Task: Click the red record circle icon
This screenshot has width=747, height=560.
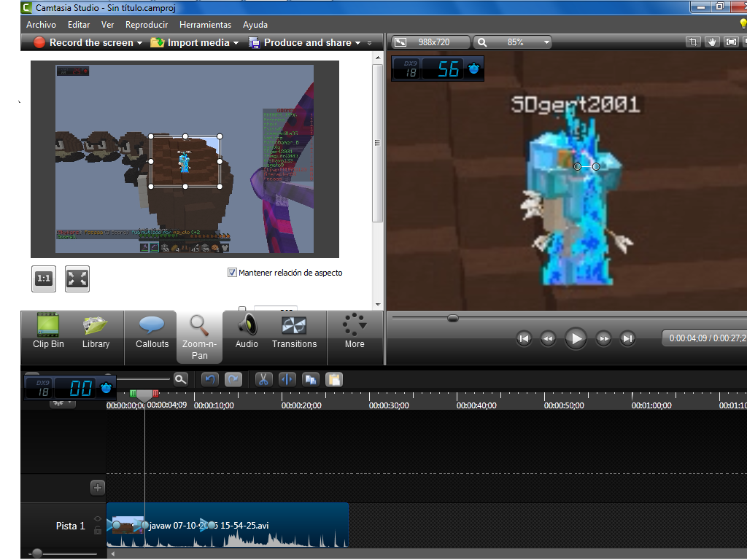Action: (39, 42)
